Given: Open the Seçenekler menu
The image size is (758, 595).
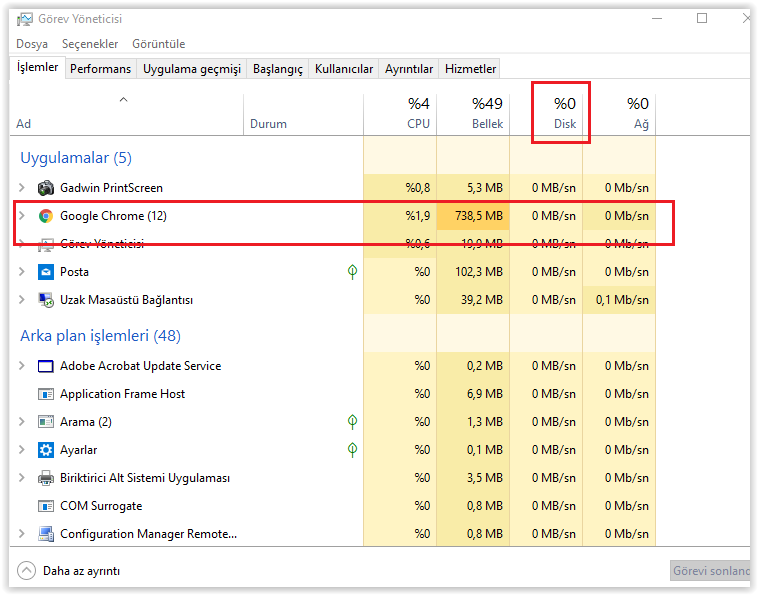Looking at the screenshot, I should pos(90,44).
